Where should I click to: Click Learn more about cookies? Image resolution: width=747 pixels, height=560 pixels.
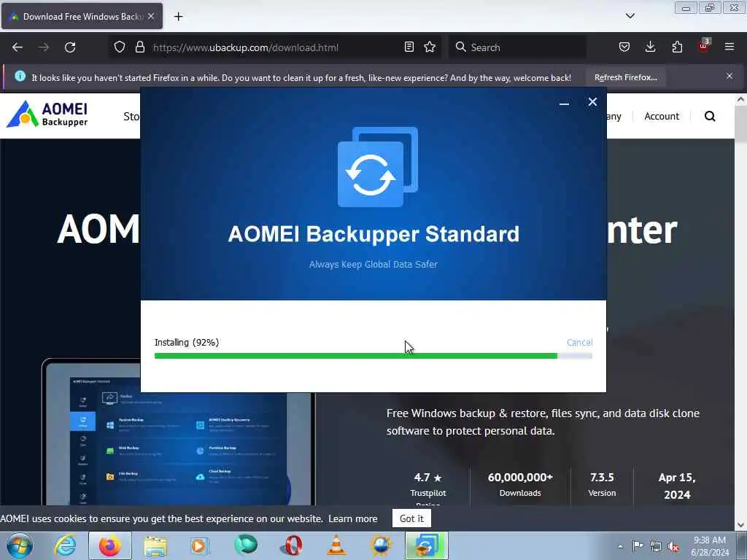(352, 518)
